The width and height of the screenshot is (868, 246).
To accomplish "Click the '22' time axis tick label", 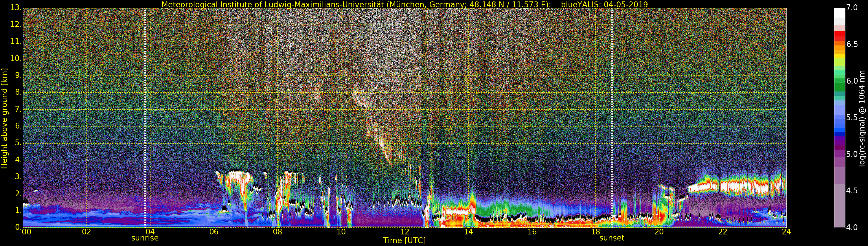I will 723,232.
